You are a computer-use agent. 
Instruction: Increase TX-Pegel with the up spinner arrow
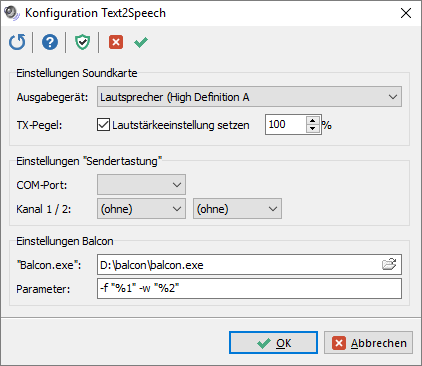tap(313, 120)
